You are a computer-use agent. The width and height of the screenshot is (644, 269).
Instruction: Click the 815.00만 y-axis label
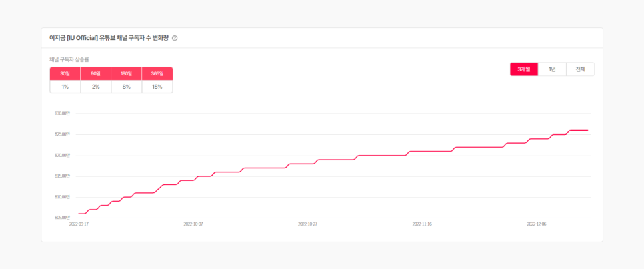(63, 176)
